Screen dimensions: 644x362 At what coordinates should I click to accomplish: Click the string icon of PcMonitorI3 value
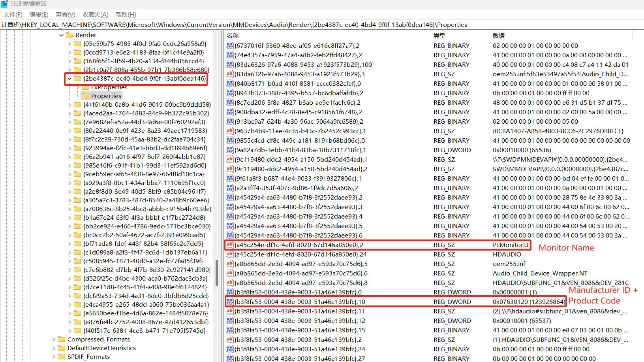[x=229, y=245]
